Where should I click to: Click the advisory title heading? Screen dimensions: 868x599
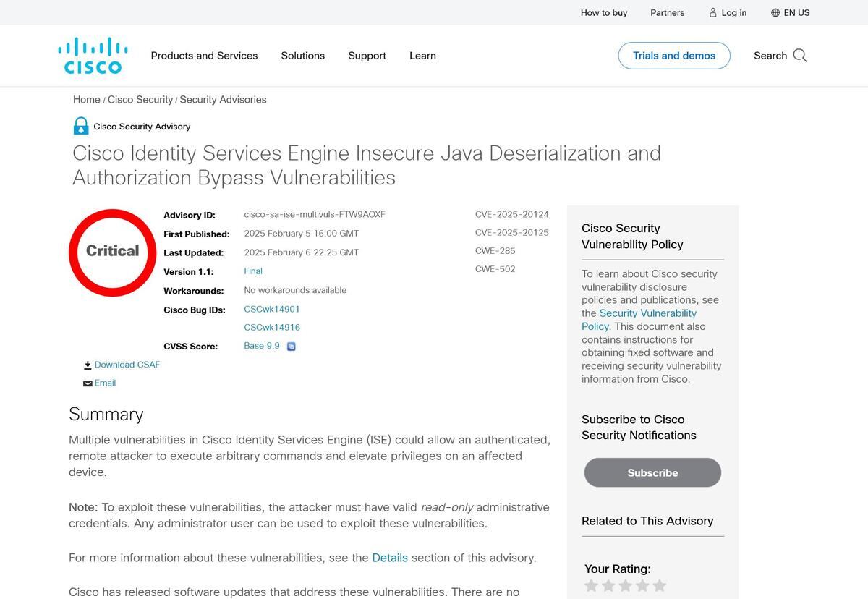click(367, 165)
